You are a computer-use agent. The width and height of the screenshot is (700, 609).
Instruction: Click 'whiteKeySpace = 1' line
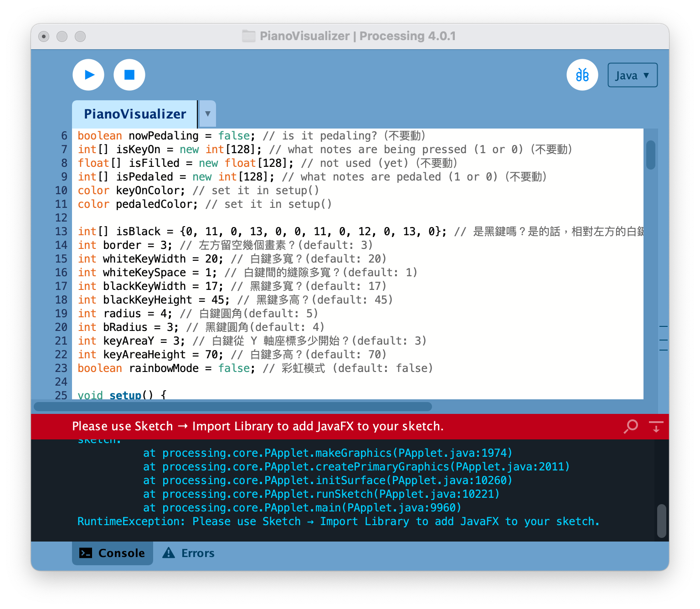(x=247, y=273)
